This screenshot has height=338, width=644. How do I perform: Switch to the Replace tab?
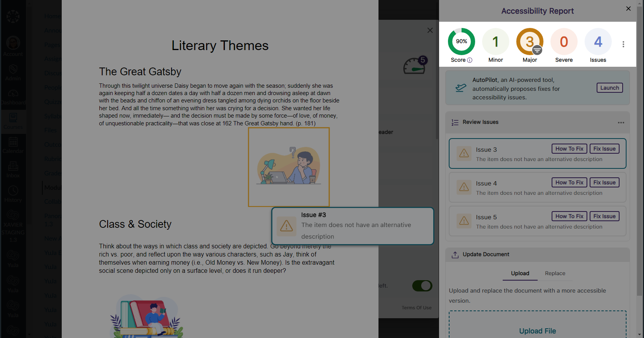[555, 273]
